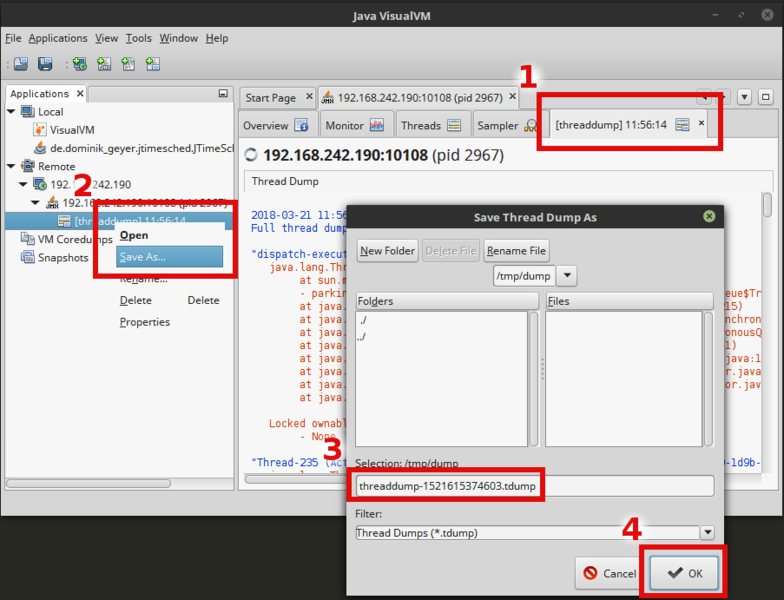Choose Save As... in the context menu
The height and width of the screenshot is (600, 784).
[x=143, y=256]
